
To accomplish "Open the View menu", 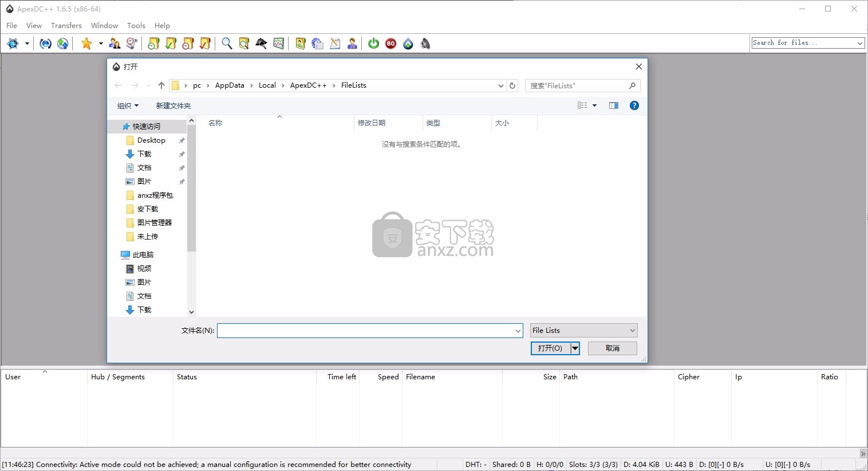I will click(x=34, y=25).
